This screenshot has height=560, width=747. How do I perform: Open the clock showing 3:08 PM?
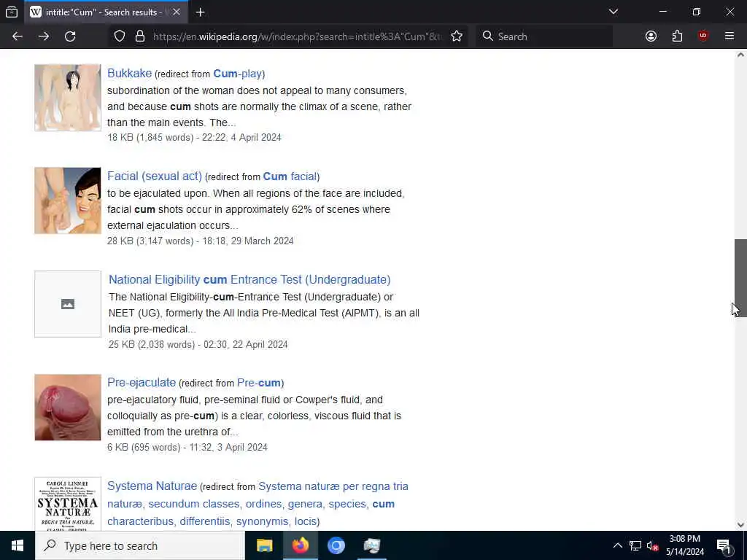[684, 545]
